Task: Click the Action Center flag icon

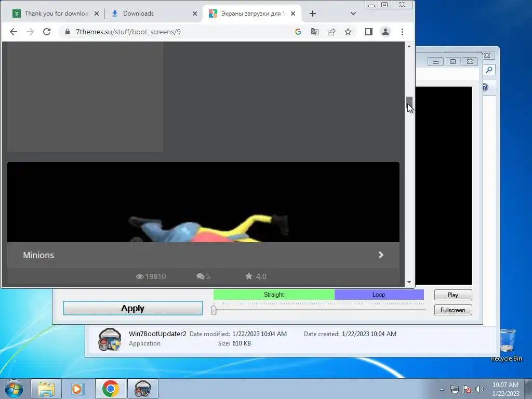Action: (x=467, y=389)
